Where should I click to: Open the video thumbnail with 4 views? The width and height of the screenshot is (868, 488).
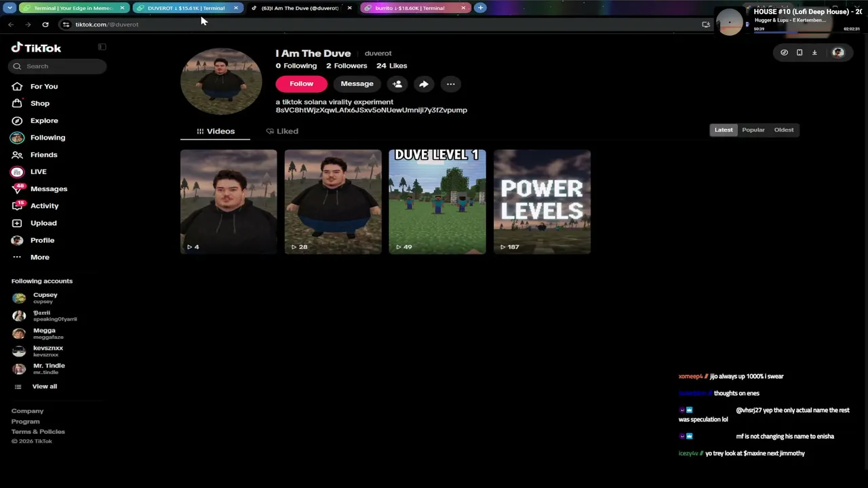(x=229, y=202)
